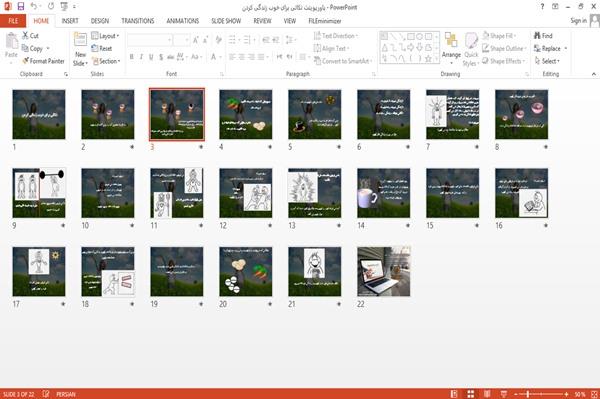The image size is (600, 399).
Task: Click the Arrange icon in Drawing group
Action: tap(451, 41)
